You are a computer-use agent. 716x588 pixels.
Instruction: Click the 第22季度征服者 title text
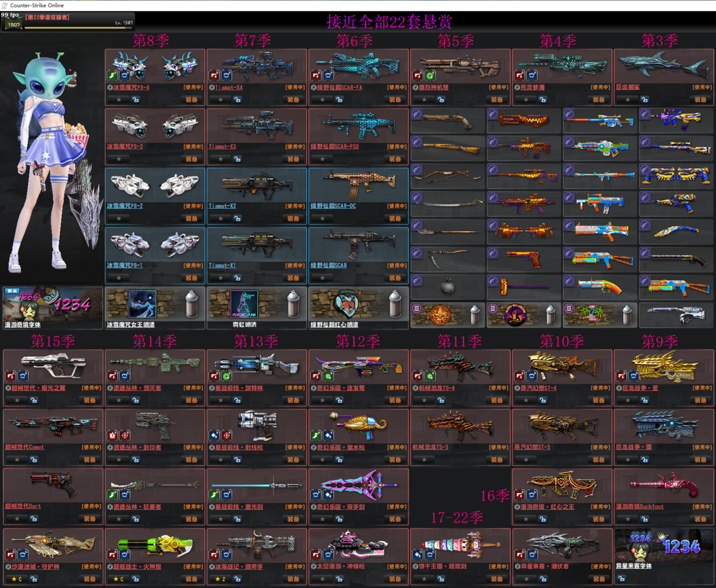[x=47, y=17]
